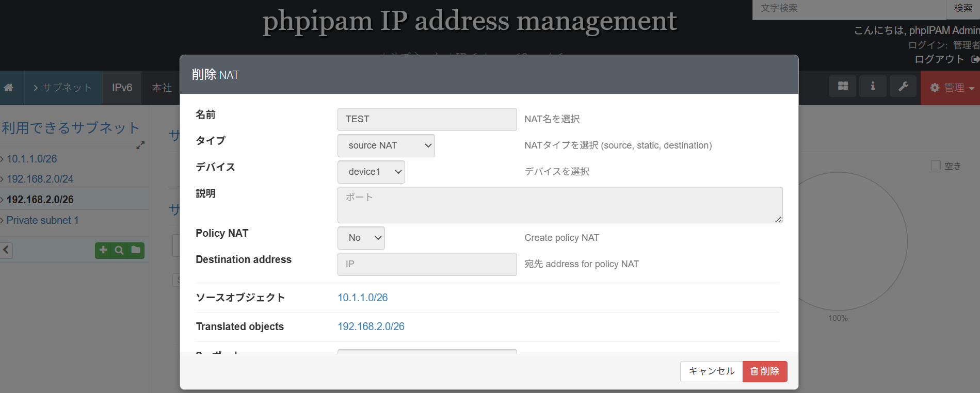Click the 名前 field containing TEST
The width and height of the screenshot is (980, 393).
[427, 119]
